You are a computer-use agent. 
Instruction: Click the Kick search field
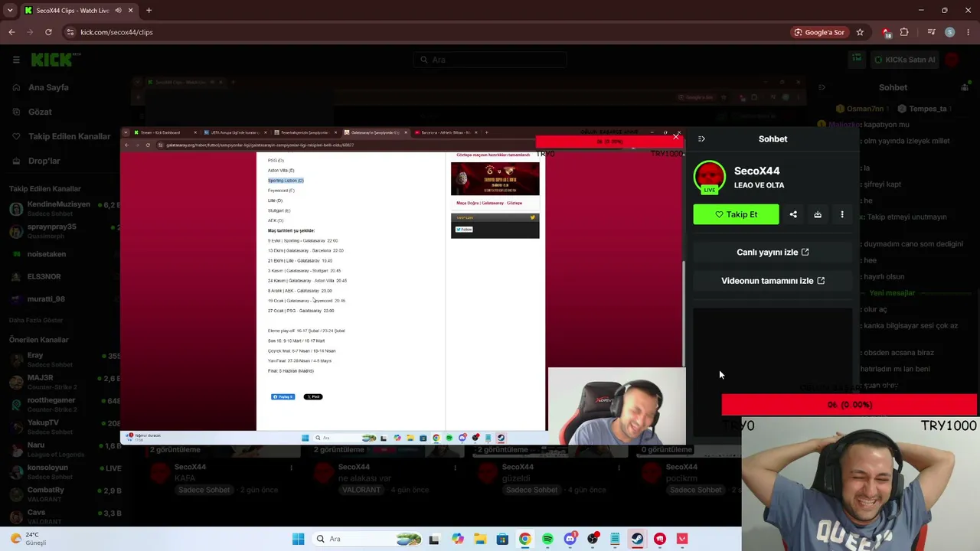(490, 60)
